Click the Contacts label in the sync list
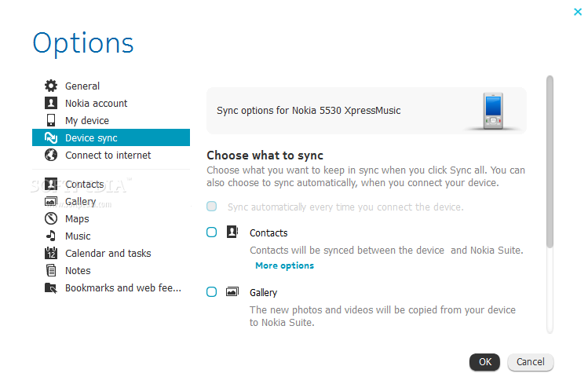 click(268, 233)
